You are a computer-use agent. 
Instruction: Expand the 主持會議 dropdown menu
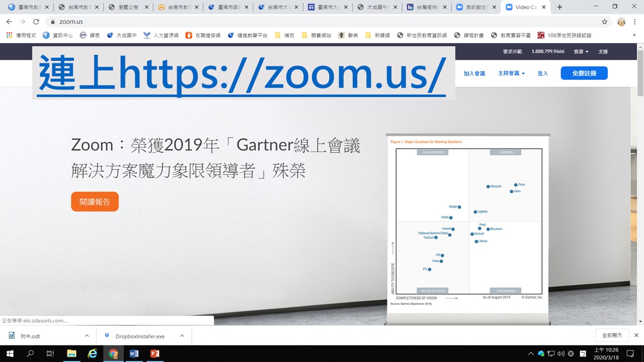[x=511, y=73]
